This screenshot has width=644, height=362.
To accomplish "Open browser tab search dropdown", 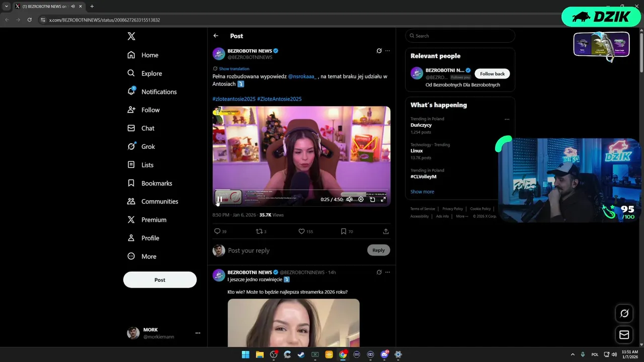I will (7, 7).
